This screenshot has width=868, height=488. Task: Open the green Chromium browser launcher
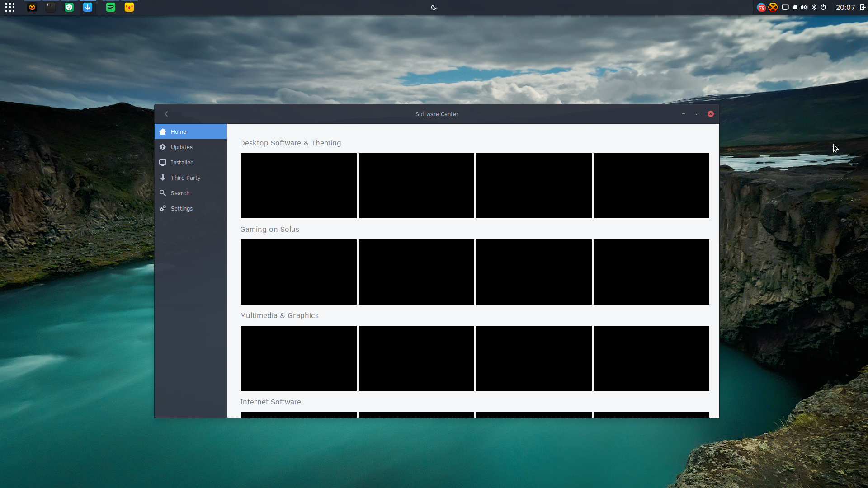click(x=69, y=7)
